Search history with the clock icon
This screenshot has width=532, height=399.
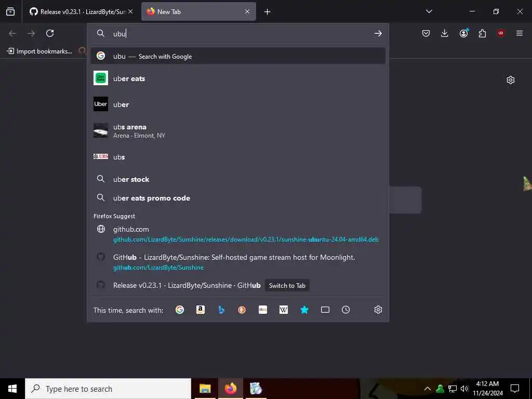point(345,310)
